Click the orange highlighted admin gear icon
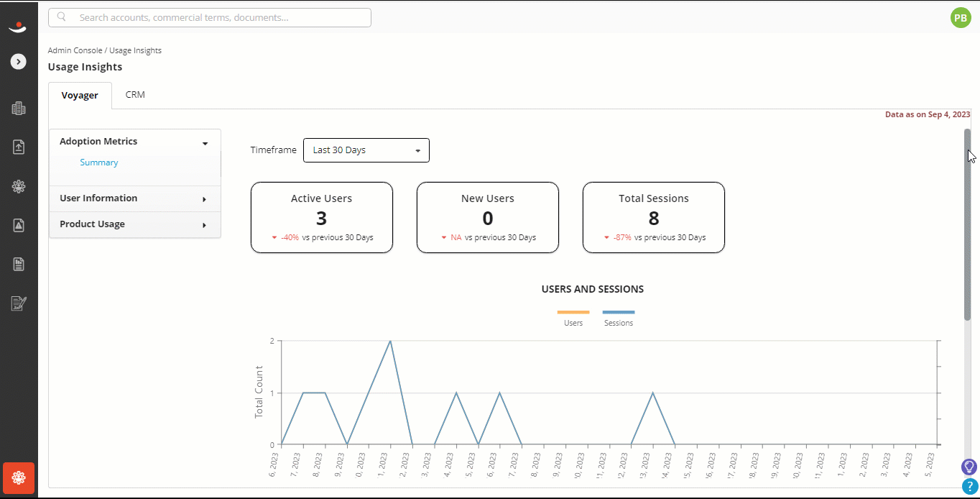The width and height of the screenshot is (980, 499). tap(19, 477)
